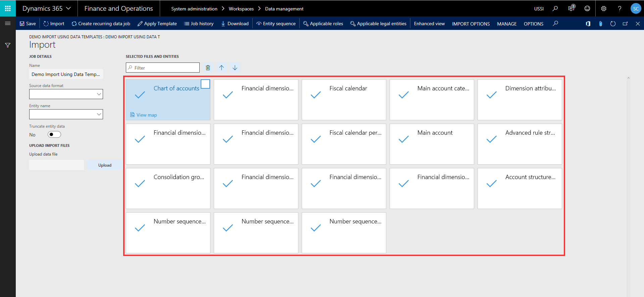Expand the hamburger navigation menu

[8, 24]
